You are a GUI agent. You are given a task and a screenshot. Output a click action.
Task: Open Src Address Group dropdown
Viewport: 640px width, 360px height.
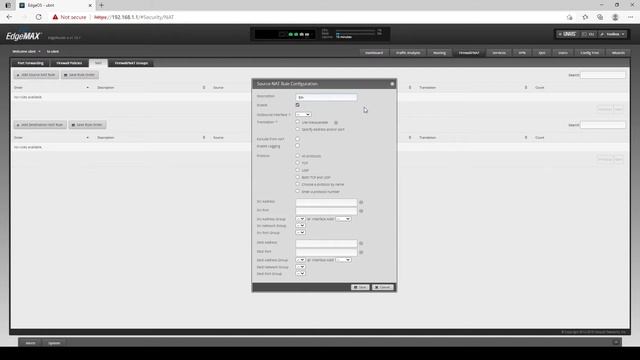(x=300, y=219)
